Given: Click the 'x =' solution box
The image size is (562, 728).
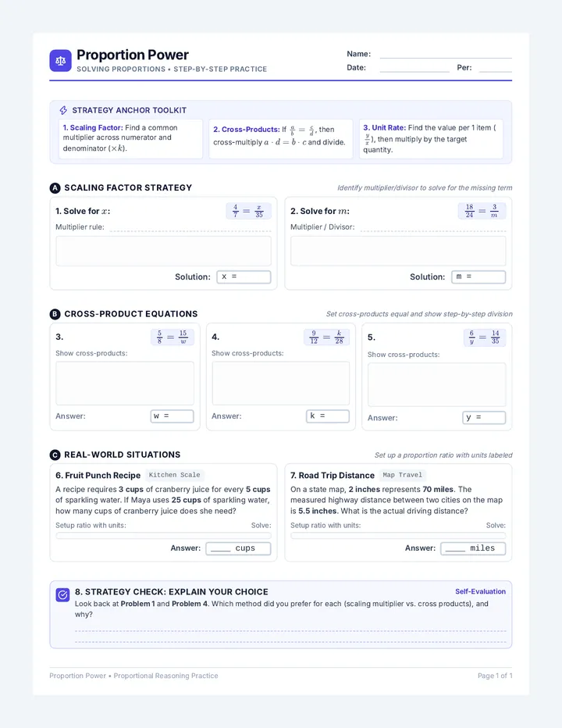Looking at the screenshot, I should pyautogui.click(x=244, y=277).
